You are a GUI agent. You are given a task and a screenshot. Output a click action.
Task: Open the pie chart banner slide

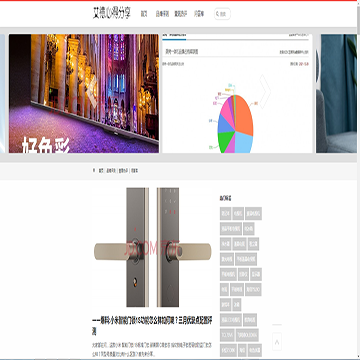(x=237, y=93)
